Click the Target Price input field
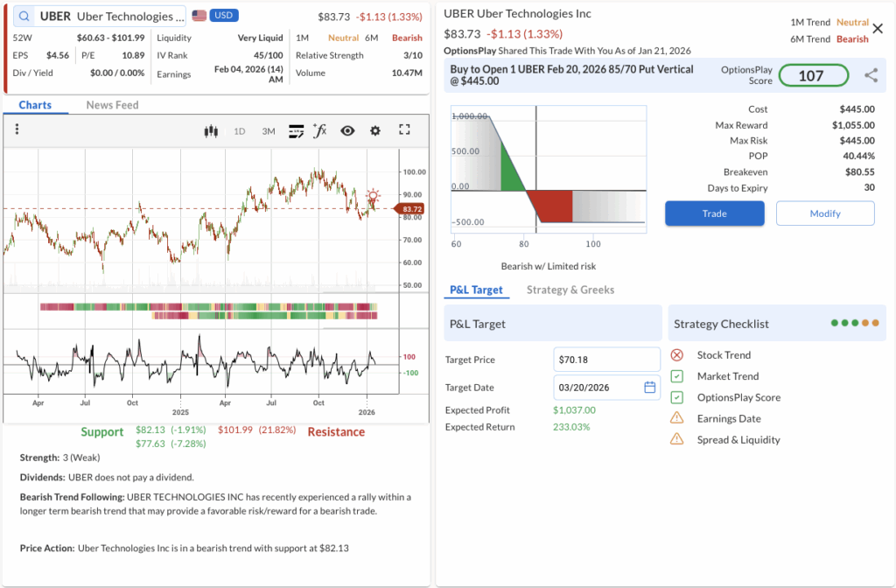Image resolution: width=896 pixels, height=588 pixels. [606, 360]
